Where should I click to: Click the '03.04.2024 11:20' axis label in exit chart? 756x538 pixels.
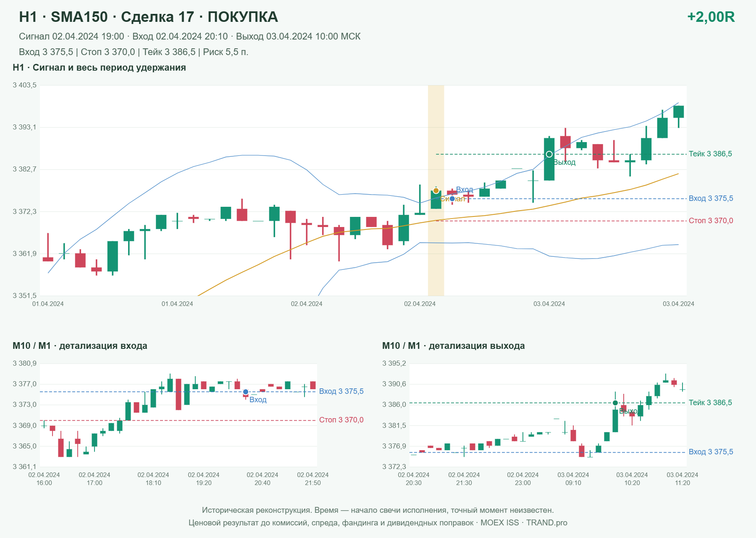point(682,479)
